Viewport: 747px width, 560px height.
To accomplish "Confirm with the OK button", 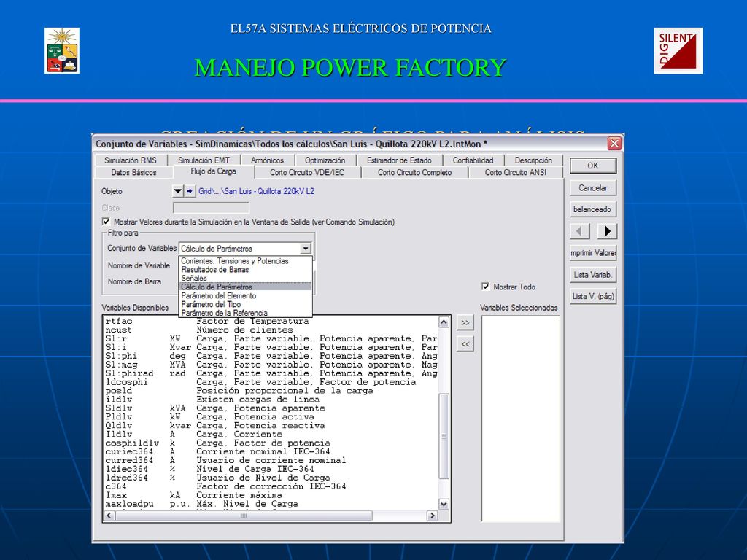I will coord(592,166).
